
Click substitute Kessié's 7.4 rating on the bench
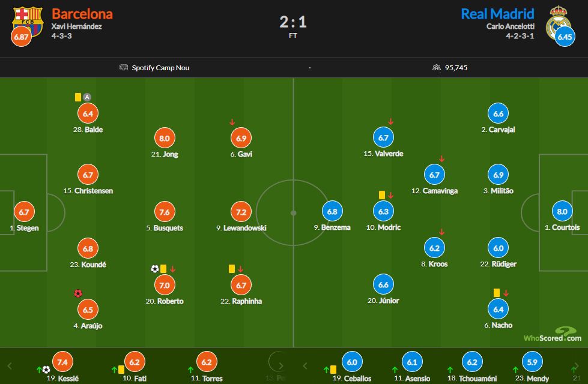point(61,361)
